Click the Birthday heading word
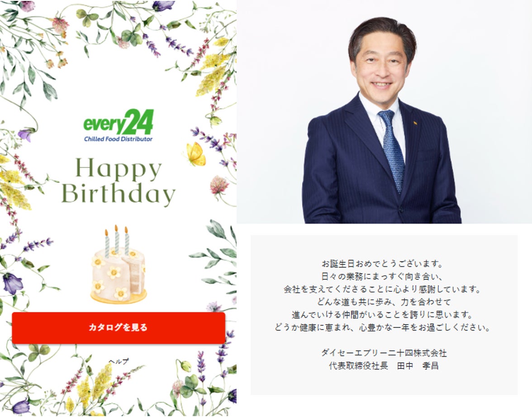The image size is (532, 417). tap(119, 194)
